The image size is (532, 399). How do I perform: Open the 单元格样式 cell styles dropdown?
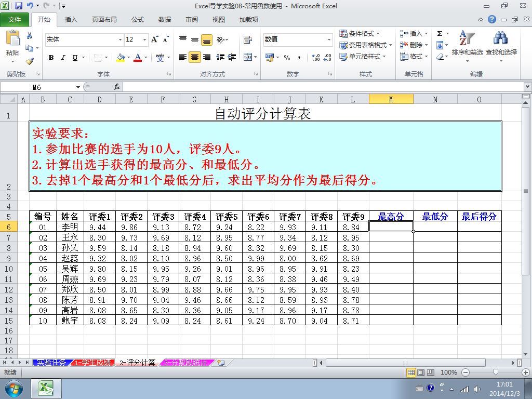pyautogui.click(x=363, y=57)
